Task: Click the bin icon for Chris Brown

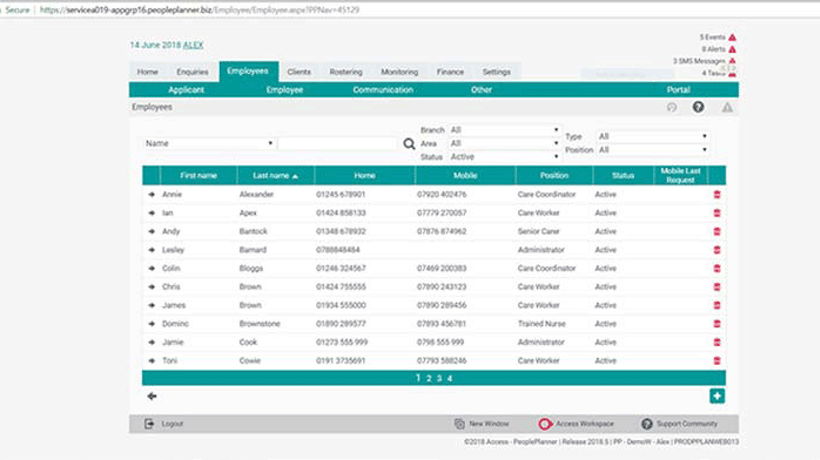Action: click(717, 286)
